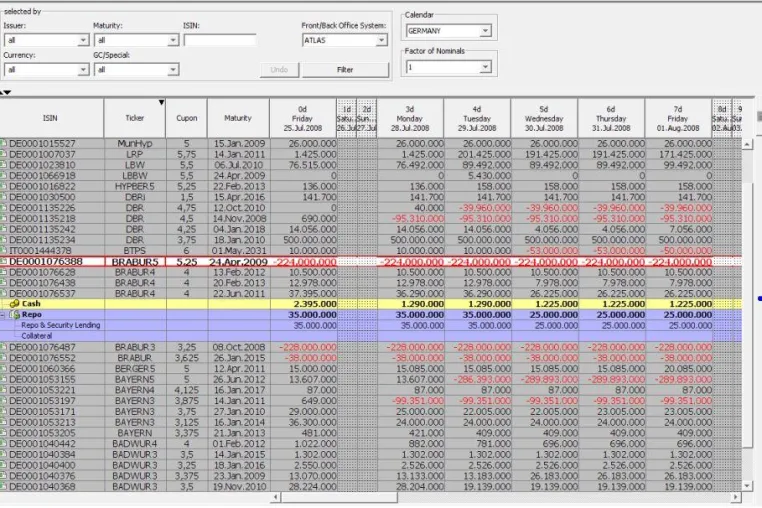Click the ISIN input field
The image size is (762, 508).
pos(220,40)
